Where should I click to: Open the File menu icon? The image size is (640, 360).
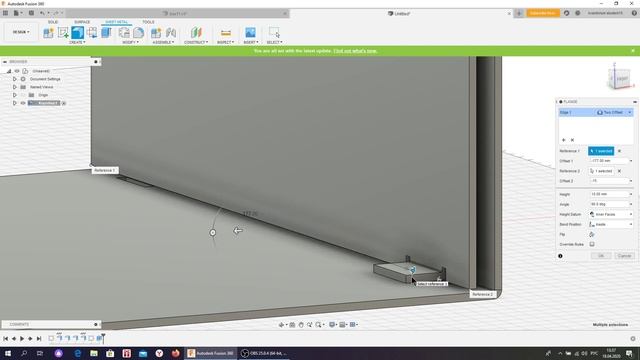click(17, 13)
